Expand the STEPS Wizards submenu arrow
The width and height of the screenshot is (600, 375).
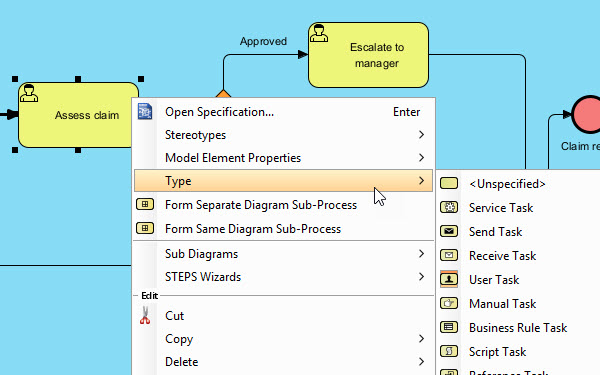pyautogui.click(x=421, y=277)
